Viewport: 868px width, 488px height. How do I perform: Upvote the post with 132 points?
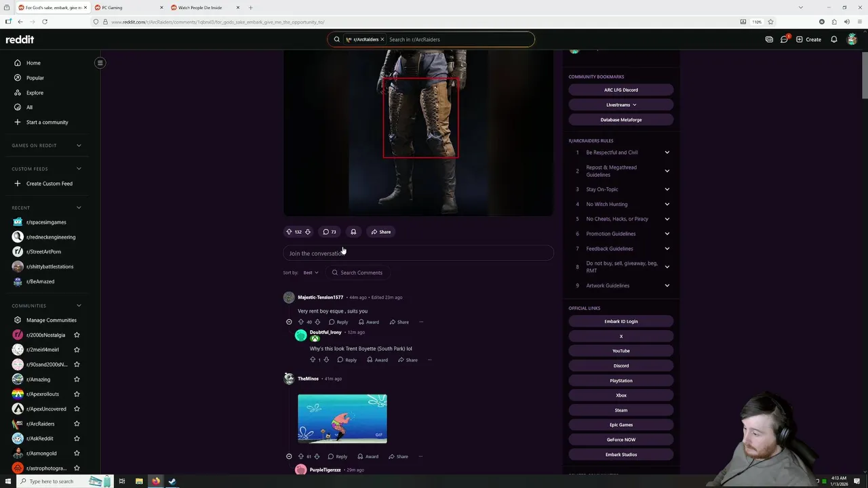pos(289,232)
